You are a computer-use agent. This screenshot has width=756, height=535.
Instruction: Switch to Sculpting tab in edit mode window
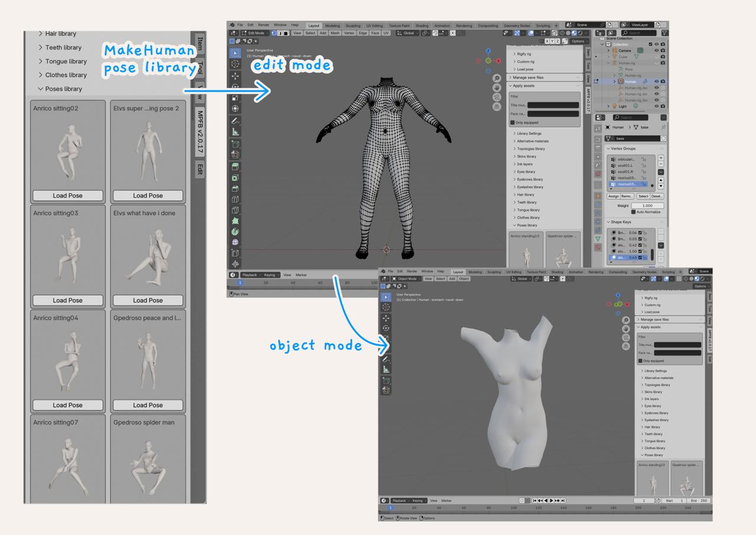tap(353, 25)
